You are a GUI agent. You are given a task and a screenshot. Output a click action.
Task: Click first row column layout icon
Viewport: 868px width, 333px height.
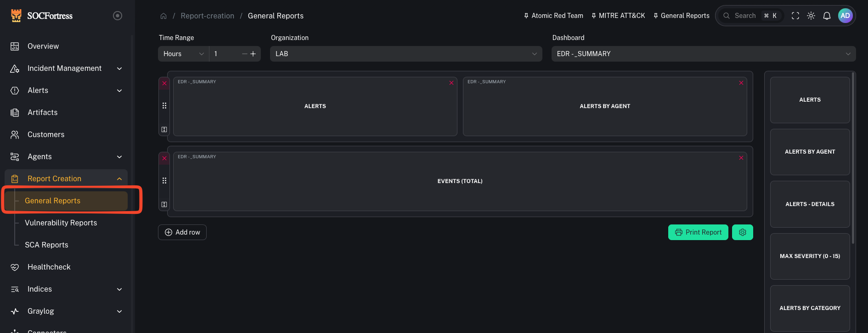pos(164,130)
